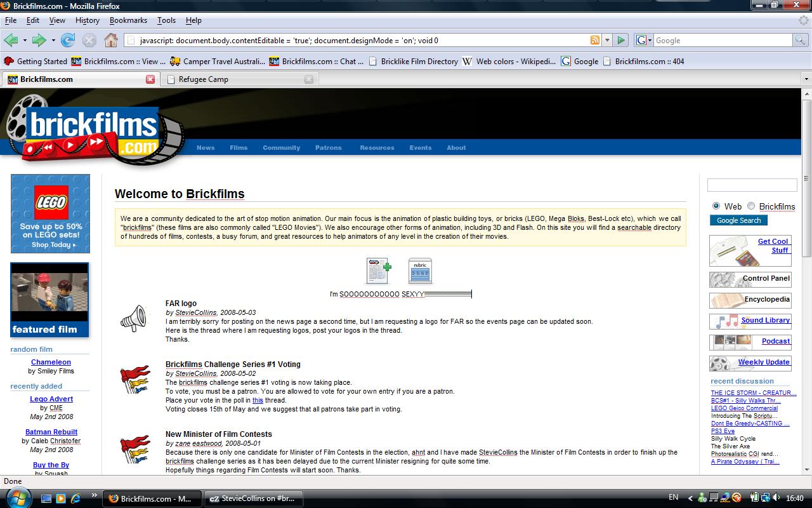Open the File menu

(x=11, y=20)
